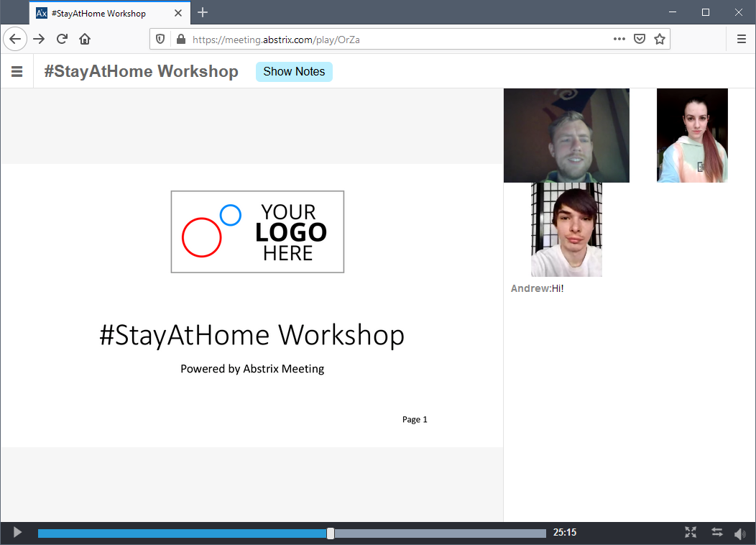Click the slide title '#StayAtHome Workshop'
This screenshot has height=545, width=756.
(252, 335)
